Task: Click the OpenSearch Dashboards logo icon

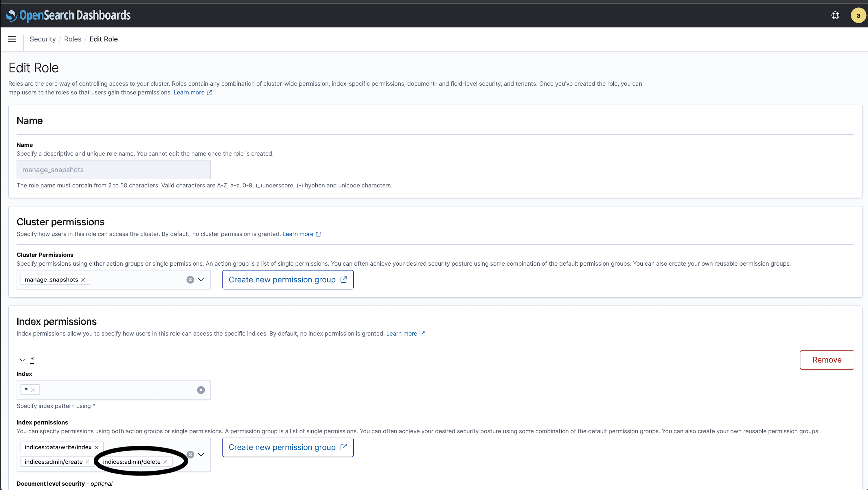Action: click(x=11, y=15)
